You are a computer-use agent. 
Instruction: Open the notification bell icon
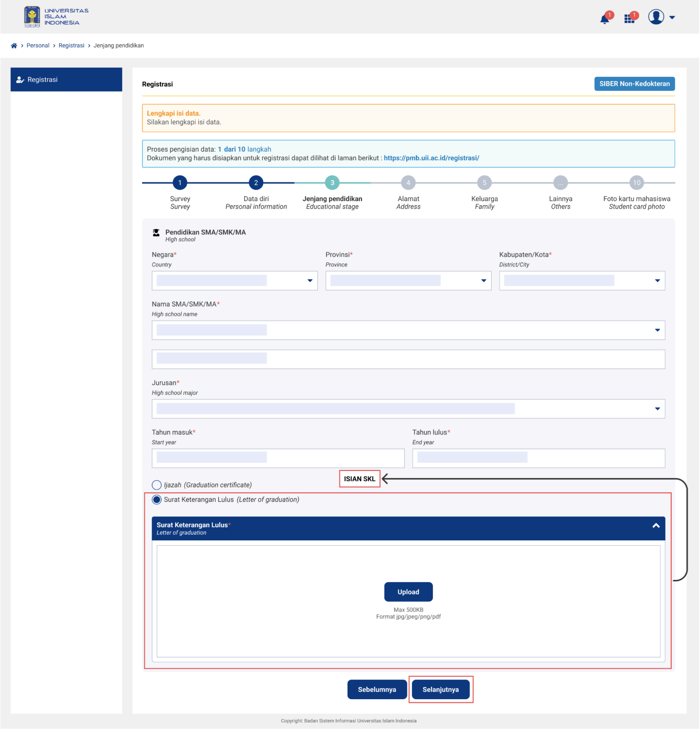pos(604,19)
